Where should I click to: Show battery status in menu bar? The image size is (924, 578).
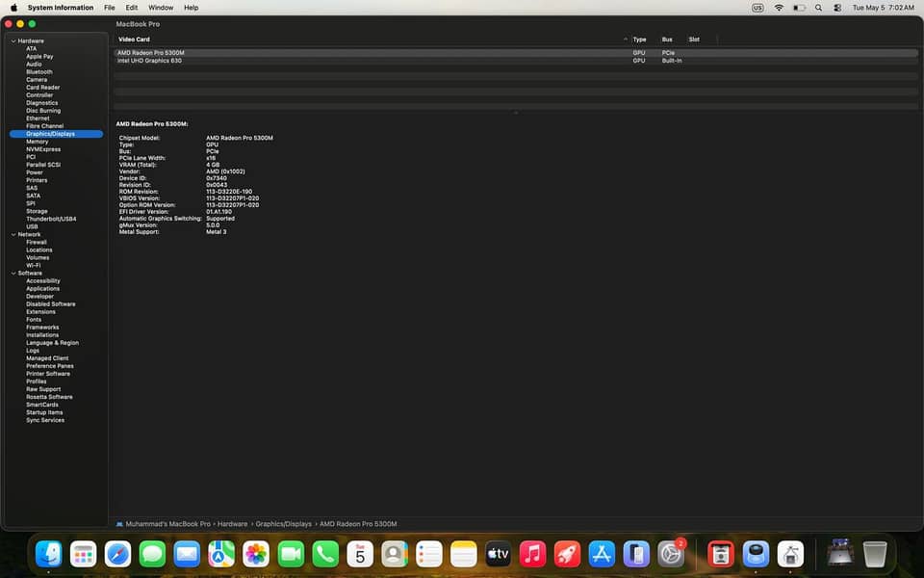[799, 8]
